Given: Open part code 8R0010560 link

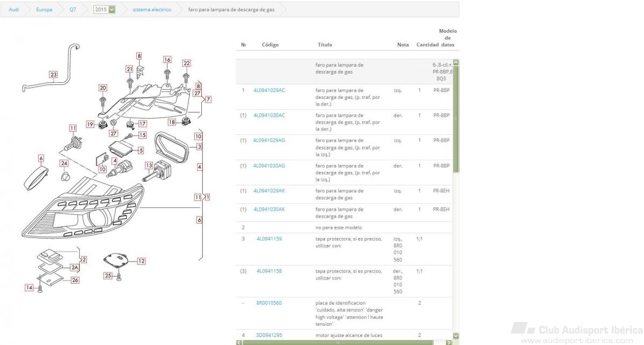Looking at the screenshot, I should tap(269, 303).
